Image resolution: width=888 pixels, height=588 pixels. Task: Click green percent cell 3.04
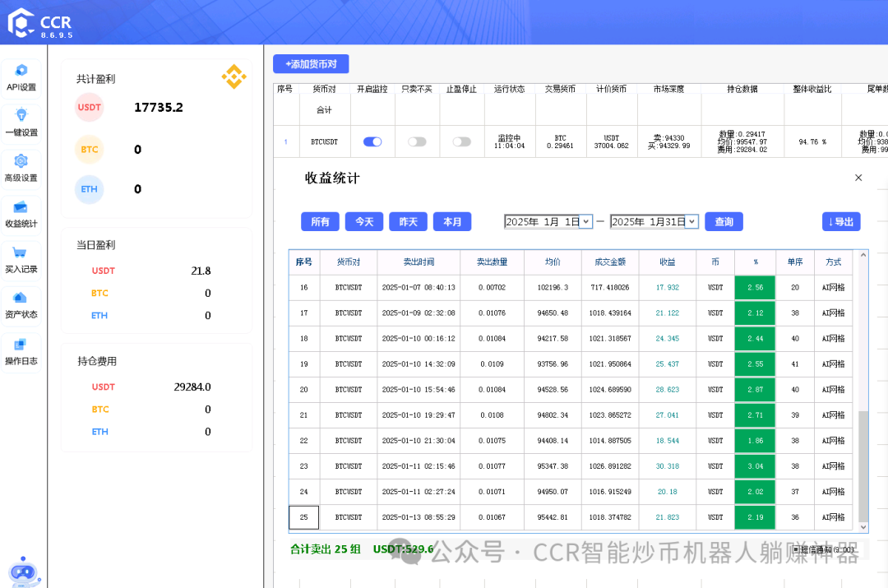pos(755,466)
